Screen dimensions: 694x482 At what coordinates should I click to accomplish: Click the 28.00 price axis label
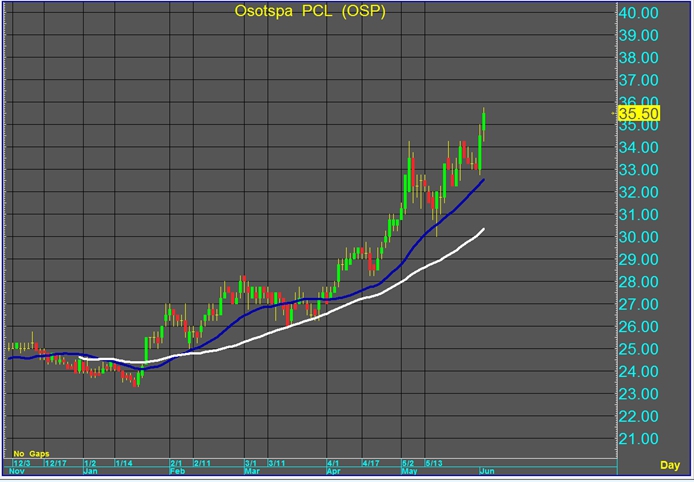(638, 281)
